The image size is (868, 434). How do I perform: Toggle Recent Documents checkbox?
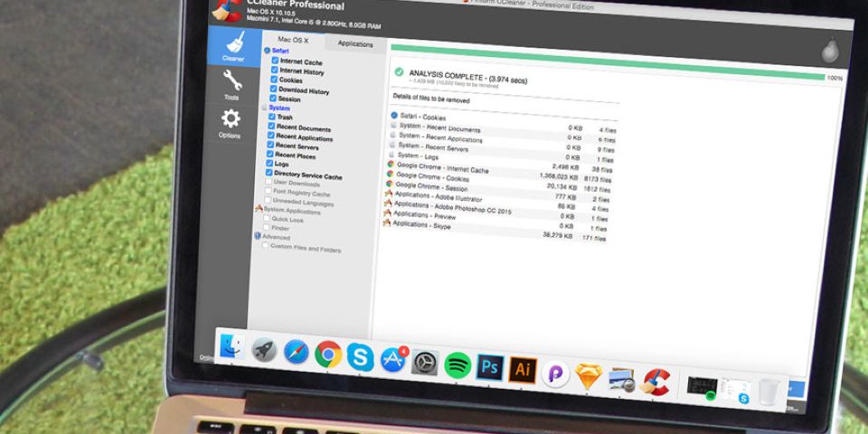(x=271, y=127)
